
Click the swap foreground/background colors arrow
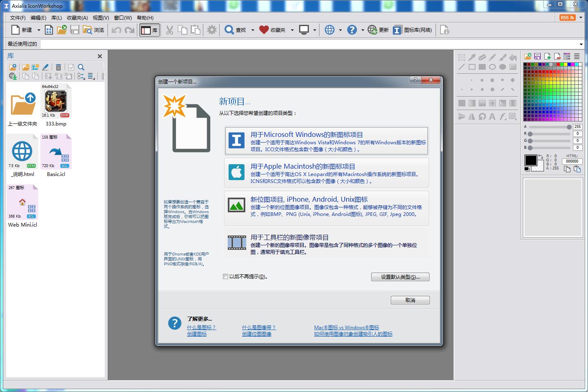(541, 157)
